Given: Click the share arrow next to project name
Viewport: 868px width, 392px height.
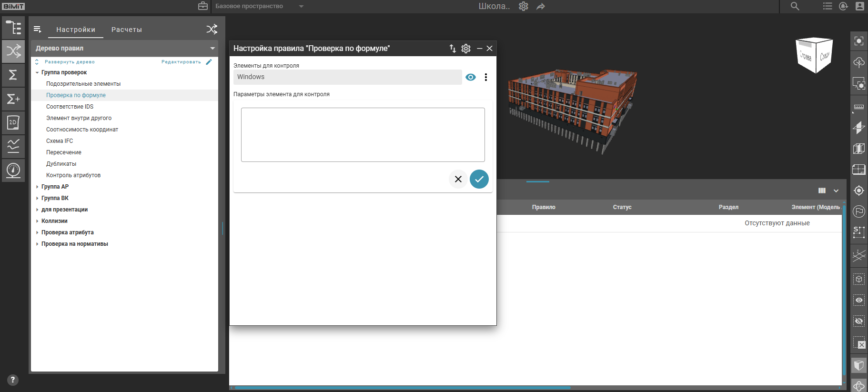Looking at the screenshot, I should click(x=541, y=7).
